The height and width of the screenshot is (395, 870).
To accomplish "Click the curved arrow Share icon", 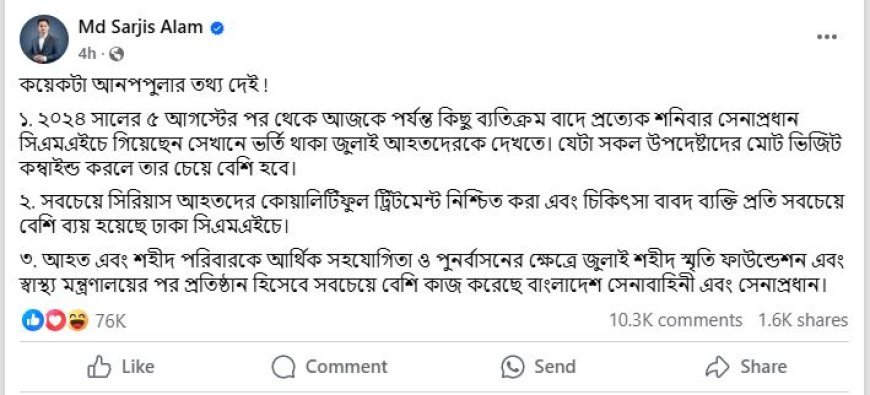I will [716, 367].
